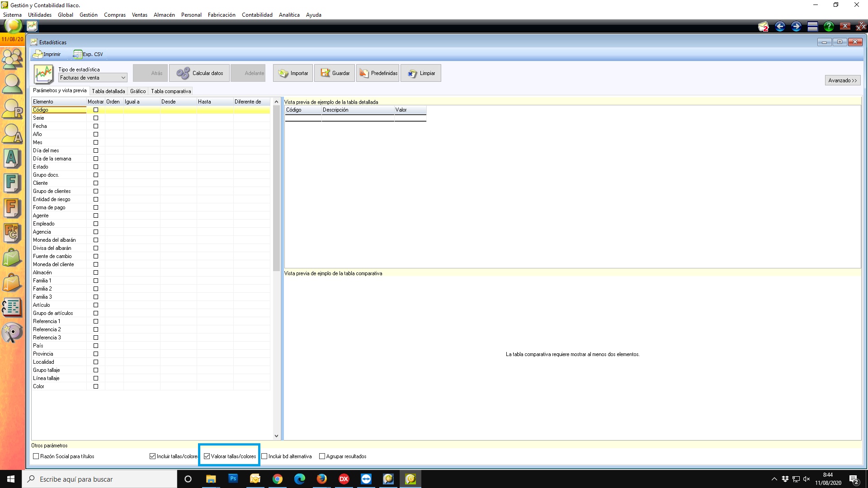Open Google Chrome from the taskbar
The height and width of the screenshot is (488, 868).
[x=278, y=479]
